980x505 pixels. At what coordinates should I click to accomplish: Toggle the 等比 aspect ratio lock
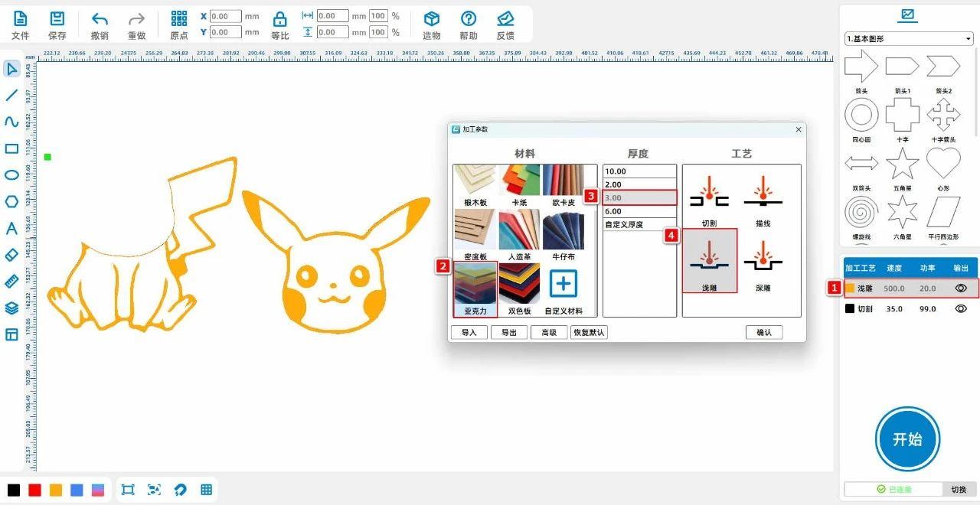[x=280, y=19]
